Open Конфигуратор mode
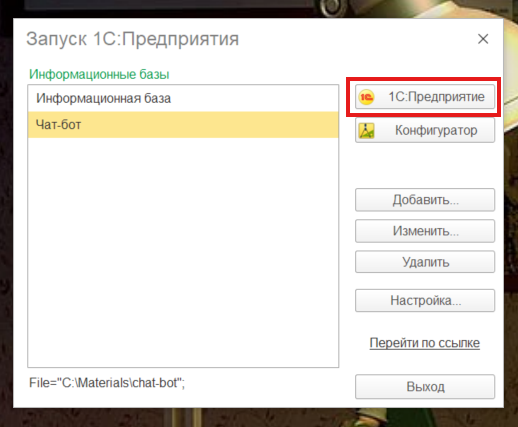518x427 pixels. pyautogui.click(x=425, y=130)
